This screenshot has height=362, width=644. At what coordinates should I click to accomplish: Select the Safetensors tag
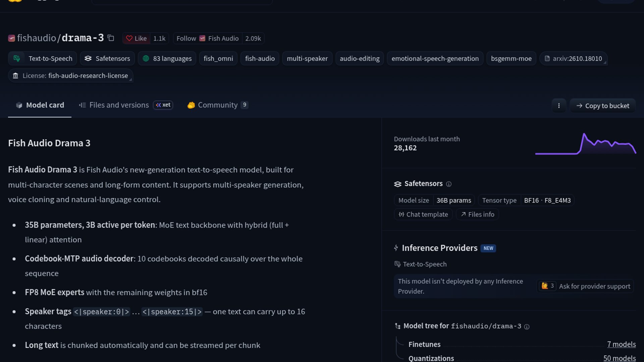tap(107, 58)
